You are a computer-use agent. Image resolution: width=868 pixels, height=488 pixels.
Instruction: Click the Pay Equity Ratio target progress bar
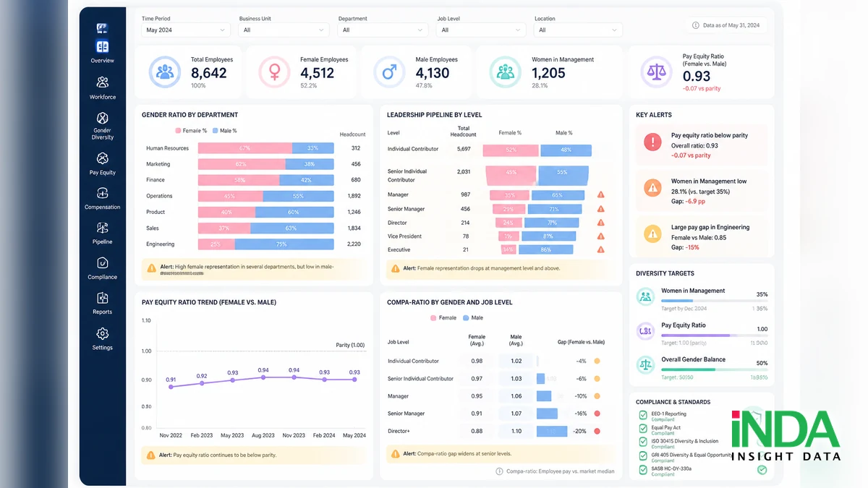pyautogui.click(x=714, y=335)
